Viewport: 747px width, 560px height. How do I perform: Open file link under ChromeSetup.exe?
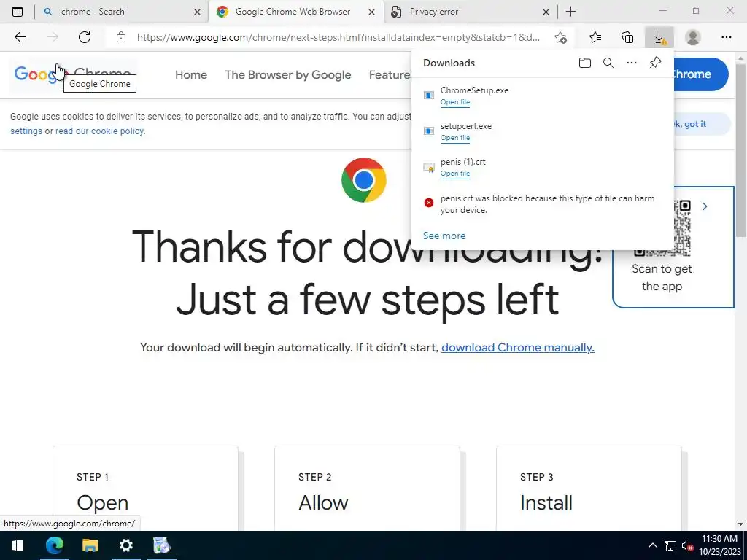(455, 102)
